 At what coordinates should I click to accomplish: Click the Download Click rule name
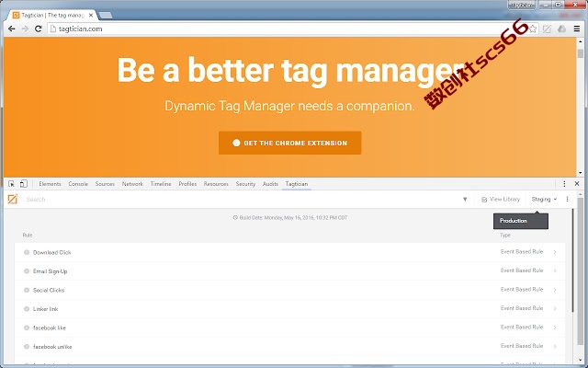pyautogui.click(x=51, y=252)
